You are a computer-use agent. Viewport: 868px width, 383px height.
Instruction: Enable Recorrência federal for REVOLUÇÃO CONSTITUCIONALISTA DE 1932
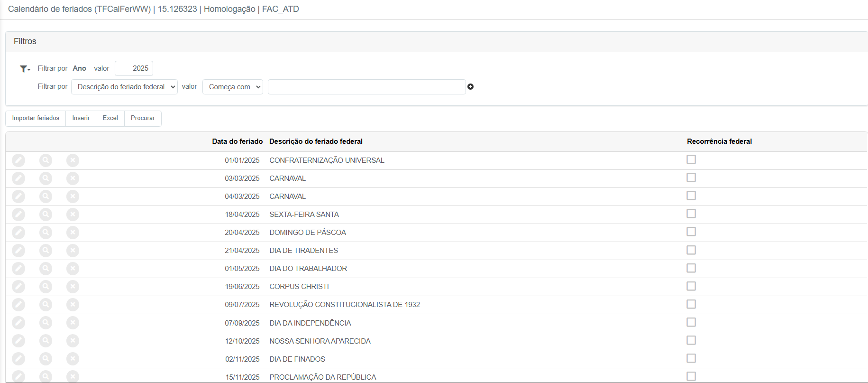pyautogui.click(x=691, y=304)
